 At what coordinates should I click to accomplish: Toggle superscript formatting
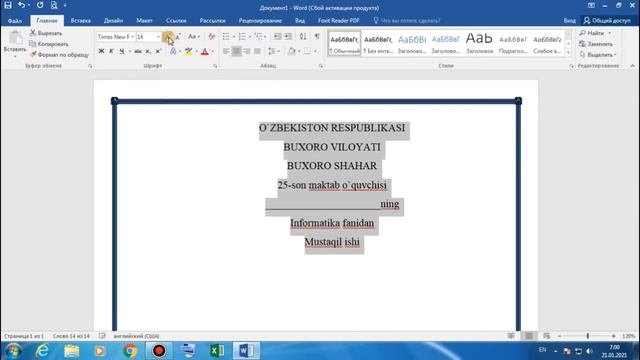pos(158,51)
